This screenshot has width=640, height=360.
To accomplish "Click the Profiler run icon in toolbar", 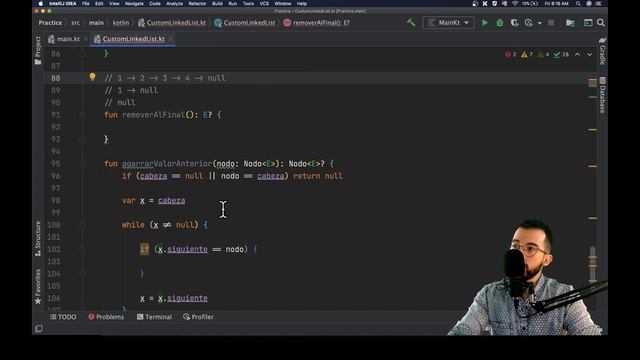I will point(529,23).
